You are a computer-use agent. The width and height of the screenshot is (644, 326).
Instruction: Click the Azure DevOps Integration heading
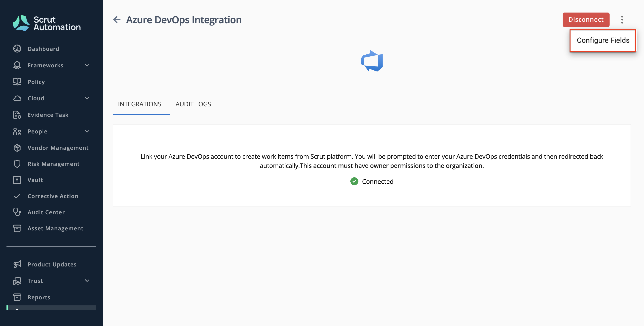click(x=184, y=19)
